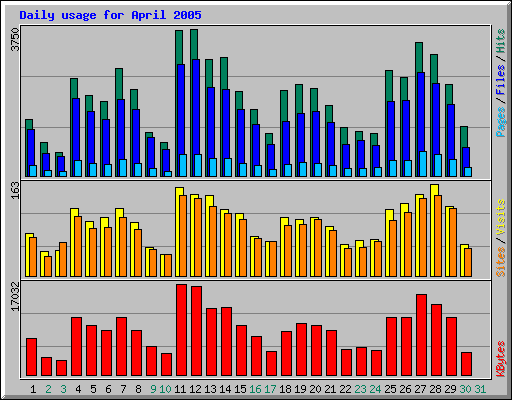The height and width of the screenshot is (400, 512).
Task: Select the red KBytes bar for day 27
Action: pos(422,335)
